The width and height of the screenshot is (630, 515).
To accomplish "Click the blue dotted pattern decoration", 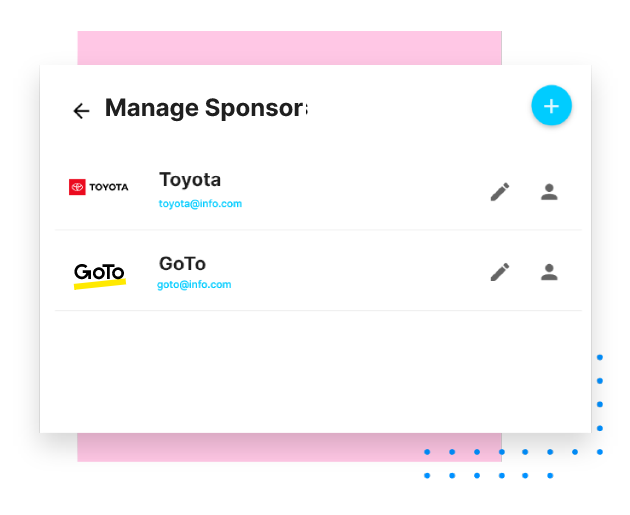I will click(526, 452).
